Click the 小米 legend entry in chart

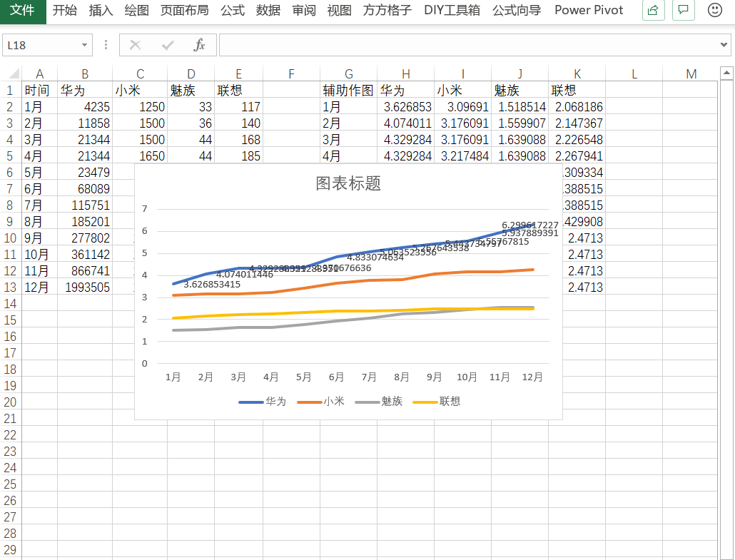click(x=320, y=401)
